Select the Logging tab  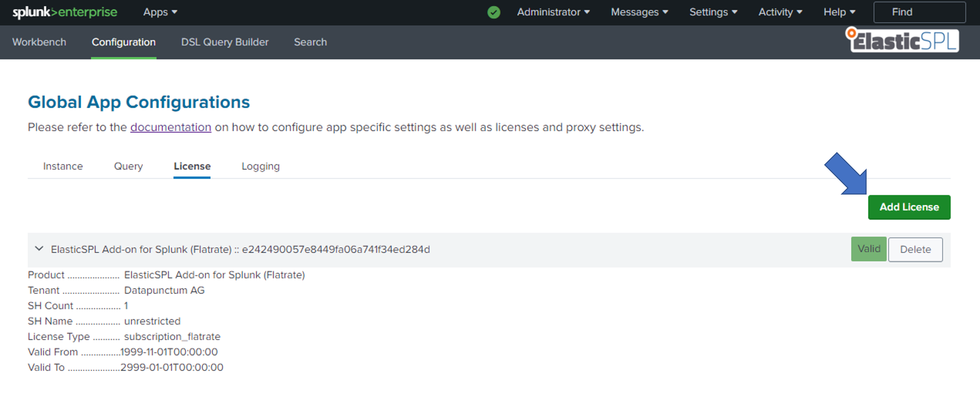(260, 166)
